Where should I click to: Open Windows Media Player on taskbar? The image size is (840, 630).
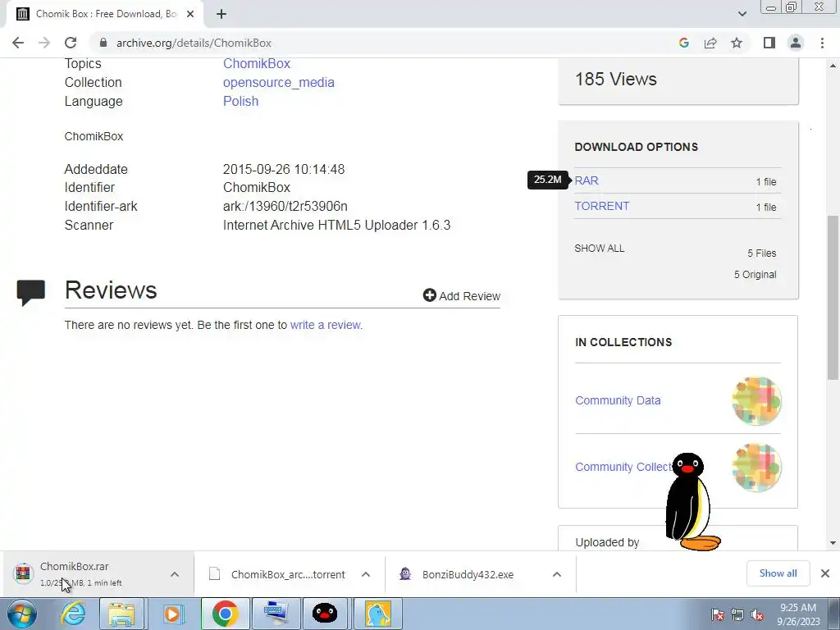click(x=172, y=614)
